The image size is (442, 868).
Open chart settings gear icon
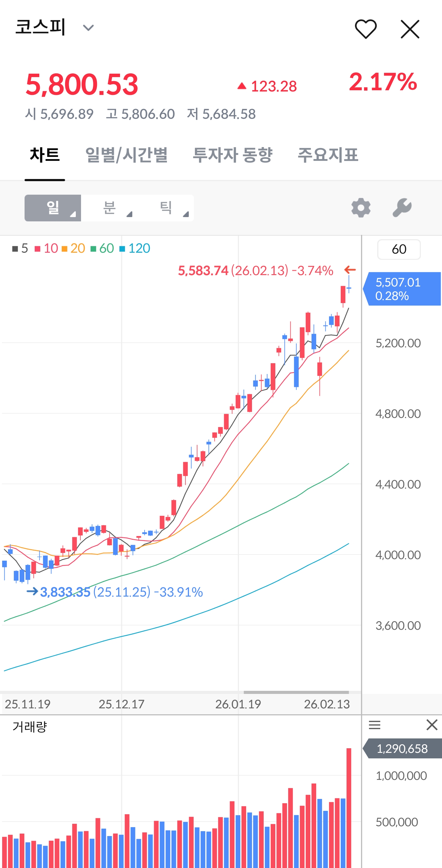(361, 208)
